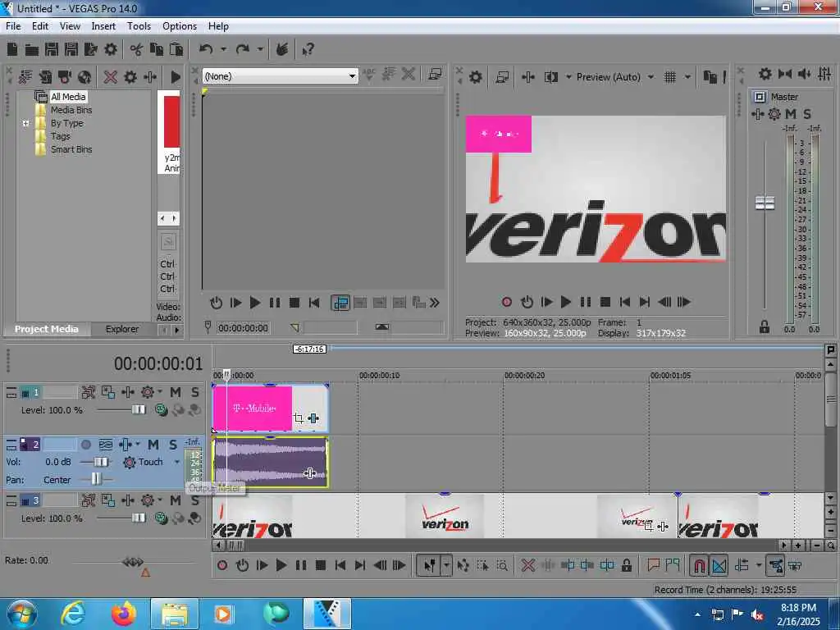Open the (None) preset dropdown

[351, 76]
